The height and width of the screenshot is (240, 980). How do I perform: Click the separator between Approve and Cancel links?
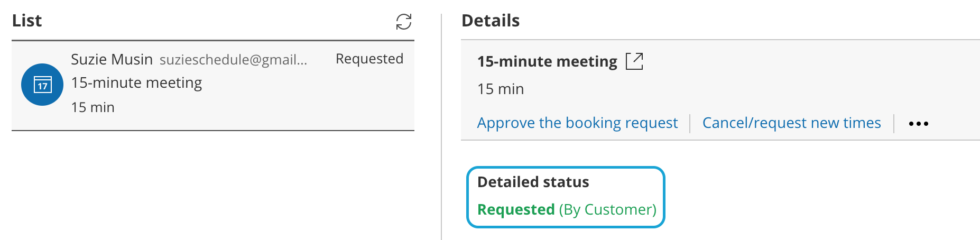[690, 123]
